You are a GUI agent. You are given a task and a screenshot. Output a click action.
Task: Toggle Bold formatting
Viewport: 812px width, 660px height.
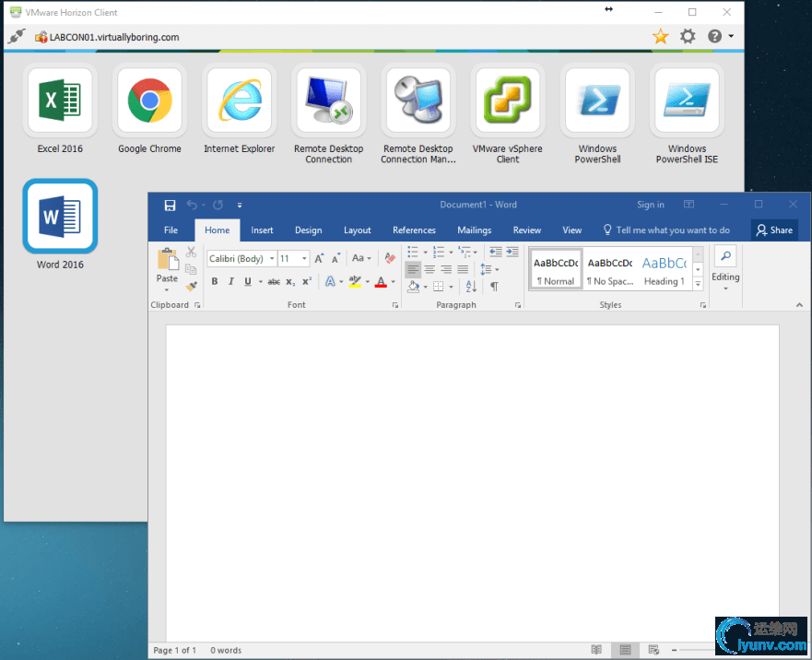[215, 281]
